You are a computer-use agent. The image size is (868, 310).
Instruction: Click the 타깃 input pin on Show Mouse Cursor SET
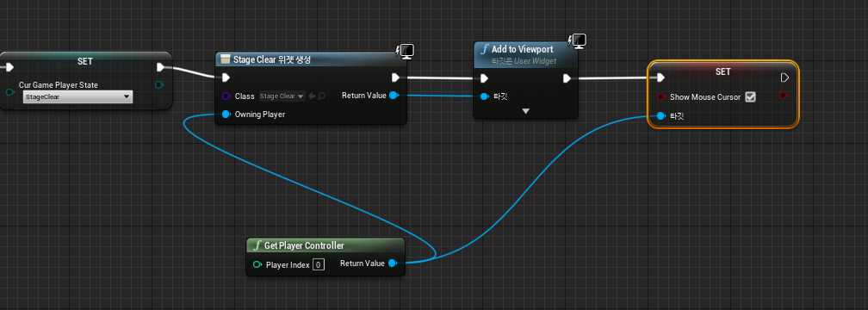tap(660, 115)
